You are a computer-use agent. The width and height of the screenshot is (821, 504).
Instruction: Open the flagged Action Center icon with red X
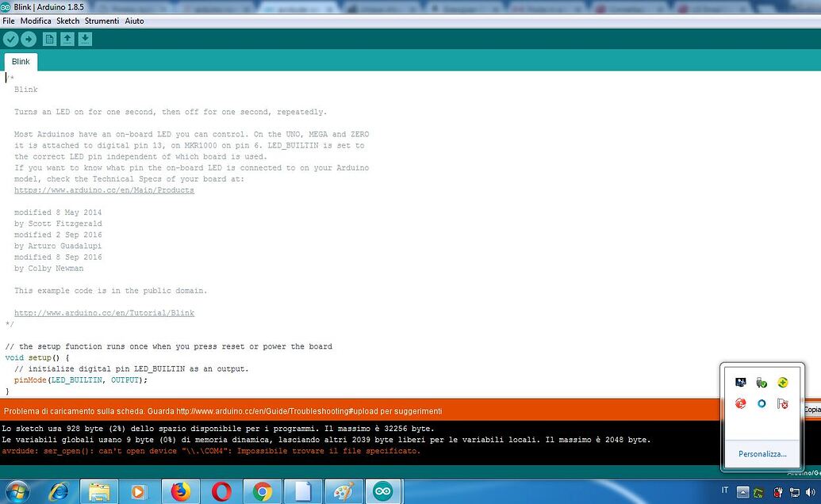point(782,403)
